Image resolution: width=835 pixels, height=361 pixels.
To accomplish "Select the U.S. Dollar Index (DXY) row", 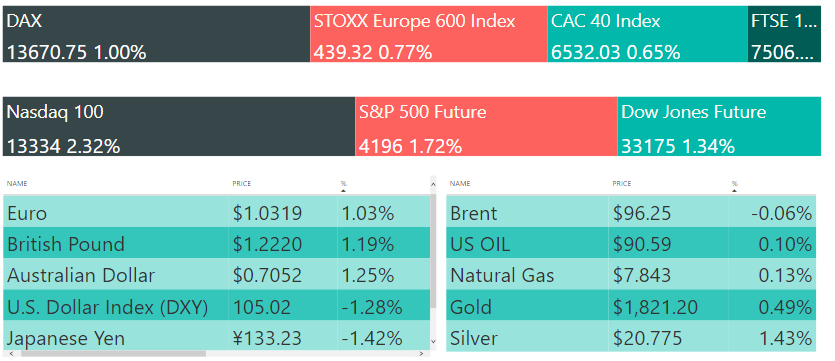I will tap(217, 306).
